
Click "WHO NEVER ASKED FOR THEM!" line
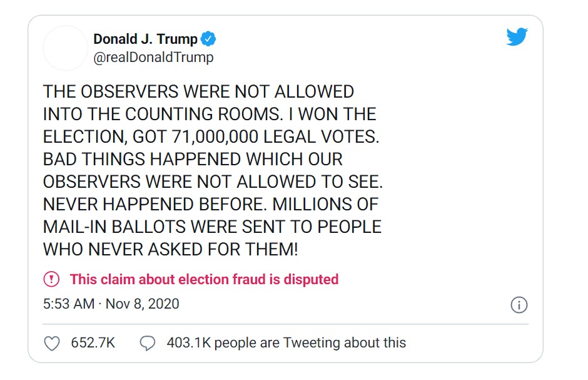(x=170, y=249)
